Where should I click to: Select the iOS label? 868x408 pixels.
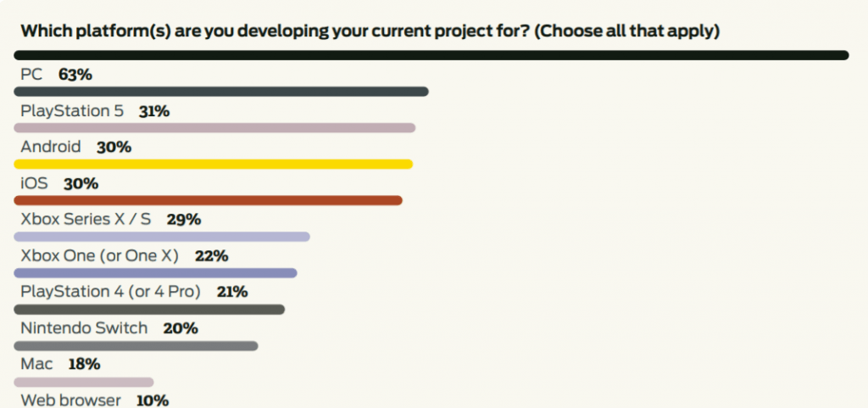(34, 184)
